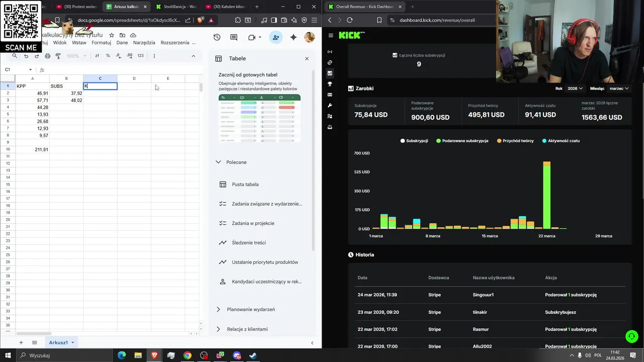Open the Gemini sparkle assistant
This screenshot has width=644, height=362.
(x=293, y=37)
